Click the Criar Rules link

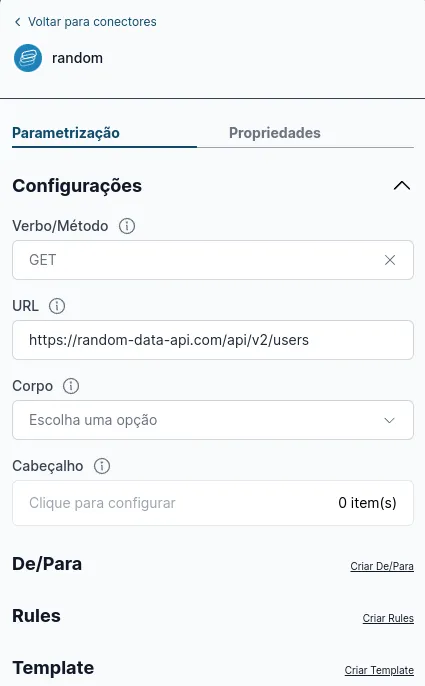pyautogui.click(x=388, y=618)
